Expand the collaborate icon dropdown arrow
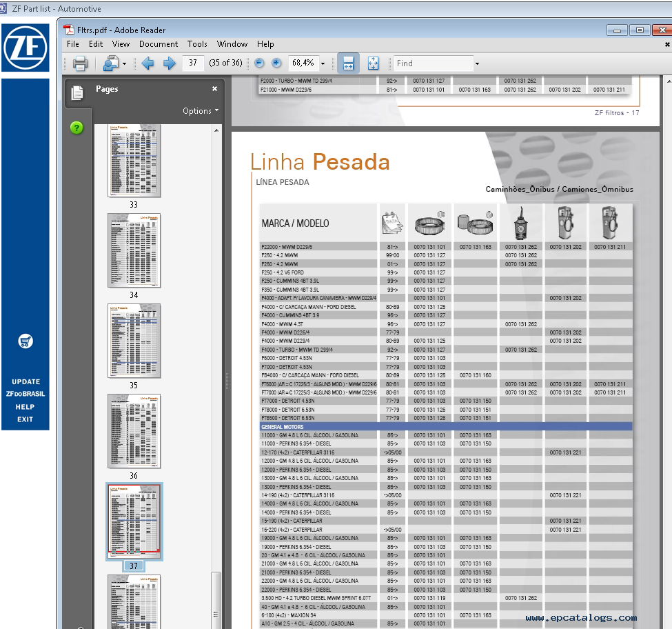This screenshot has height=629, width=672. coord(124,64)
